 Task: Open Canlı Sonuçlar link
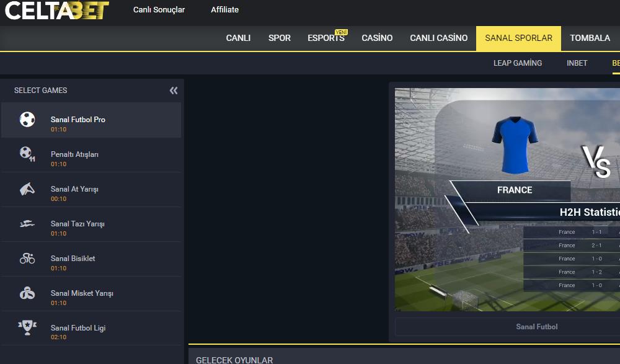[x=159, y=9]
